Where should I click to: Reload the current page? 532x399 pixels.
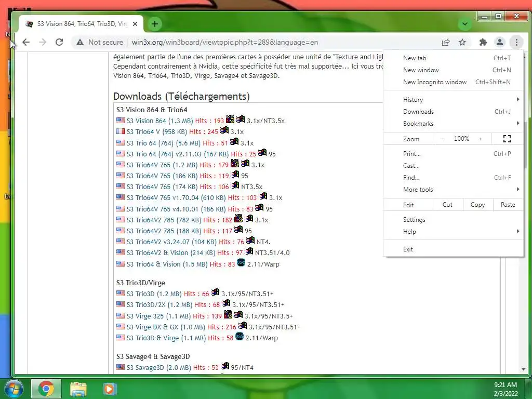point(59,42)
